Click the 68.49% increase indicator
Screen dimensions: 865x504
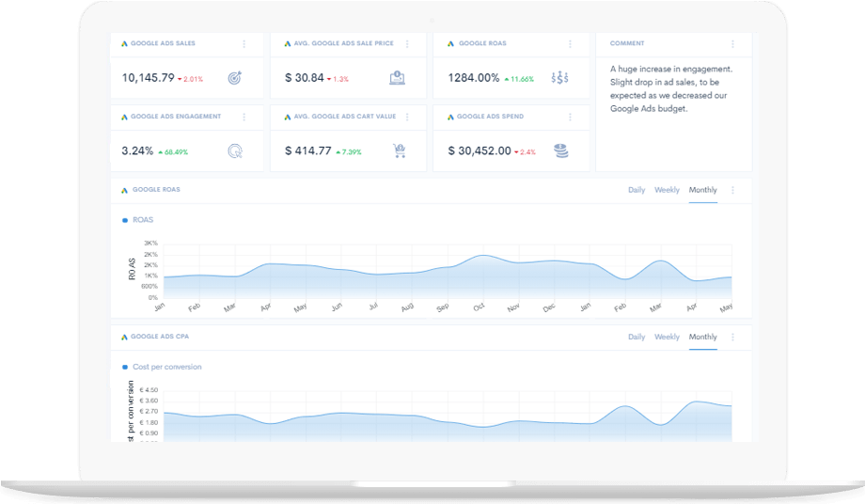pyautogui.click(x=173, y=152)
